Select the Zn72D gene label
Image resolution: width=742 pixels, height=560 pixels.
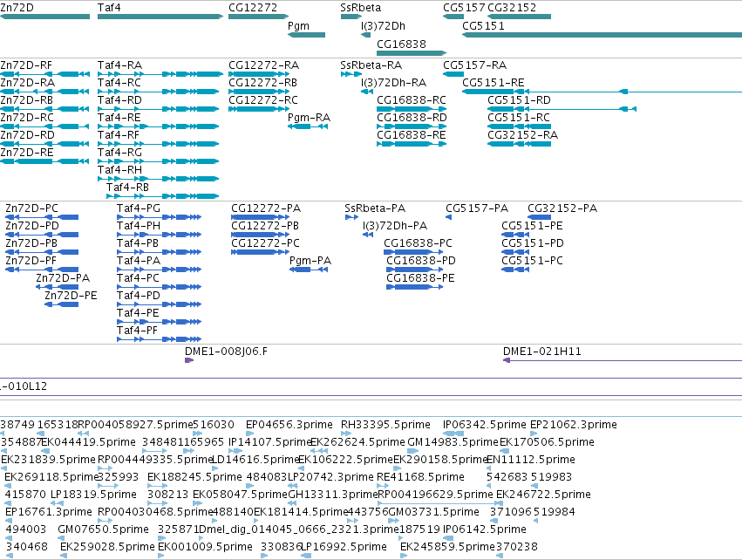pyautogui.click(x=17, y=8)
